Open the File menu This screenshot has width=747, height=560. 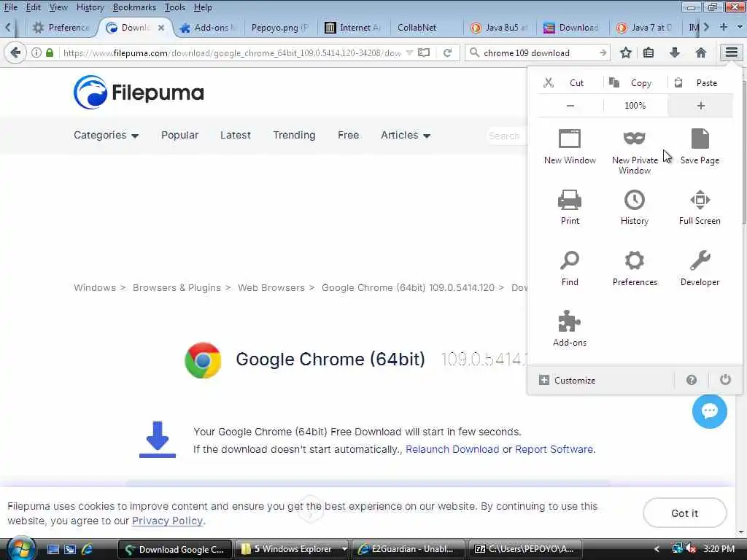click(x=10, y=7)
